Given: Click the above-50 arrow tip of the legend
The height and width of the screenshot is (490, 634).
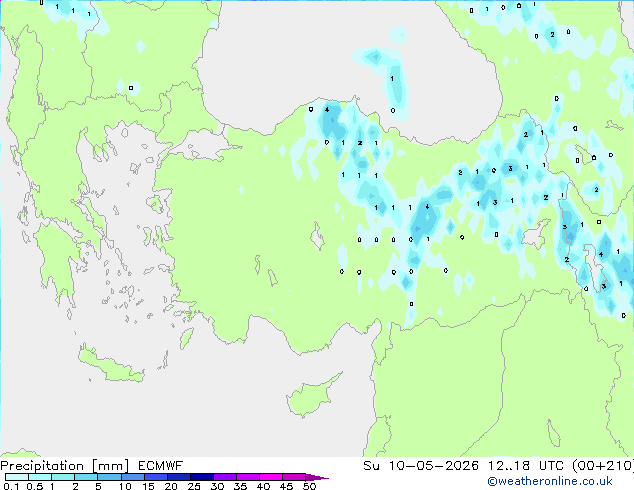Looking at the screenshot, I should click(317, 477).
